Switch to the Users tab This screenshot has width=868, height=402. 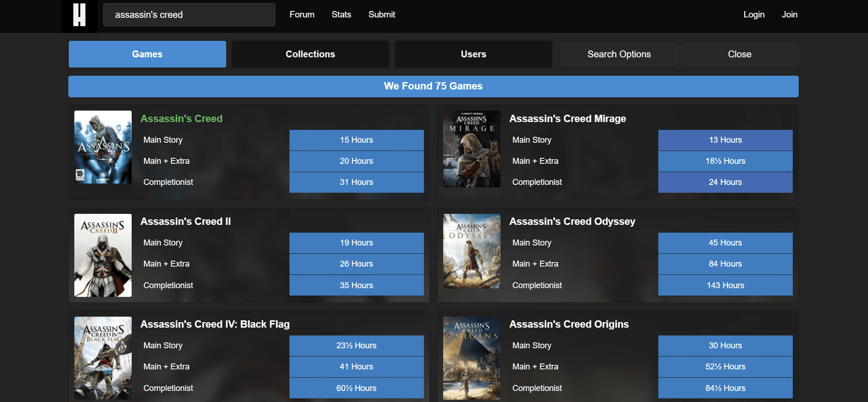point(473,54)
